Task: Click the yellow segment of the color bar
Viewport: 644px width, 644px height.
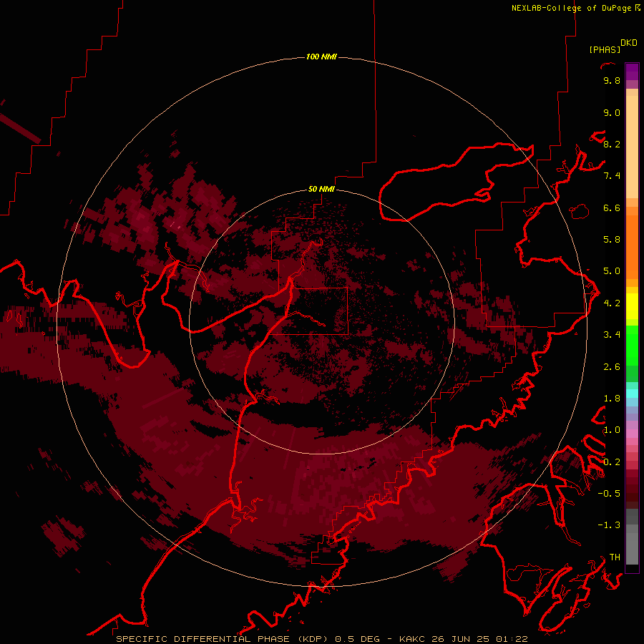Action: click(x=632, y=306)
